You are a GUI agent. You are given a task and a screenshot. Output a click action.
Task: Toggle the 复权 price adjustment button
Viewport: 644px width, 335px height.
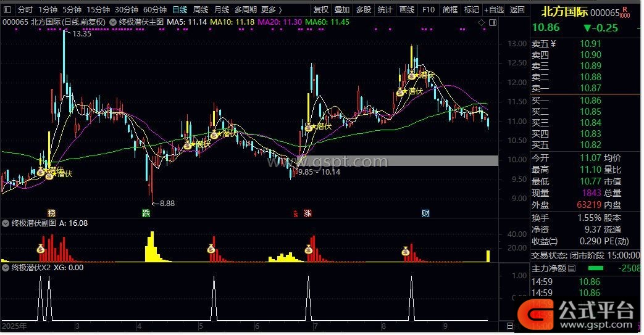point(321,10)
